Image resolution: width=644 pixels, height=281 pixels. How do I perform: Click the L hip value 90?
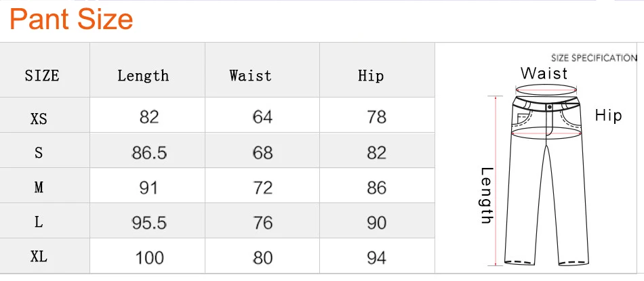pos(377,223)
